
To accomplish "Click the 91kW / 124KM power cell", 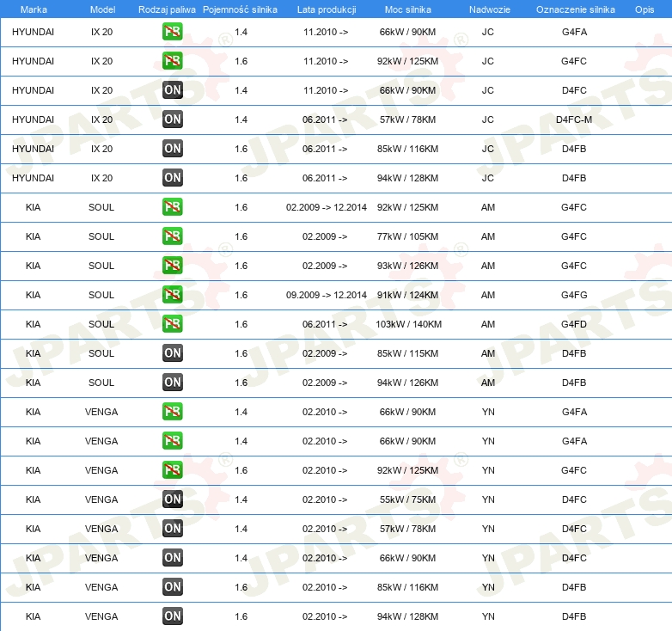I will 407,295.
